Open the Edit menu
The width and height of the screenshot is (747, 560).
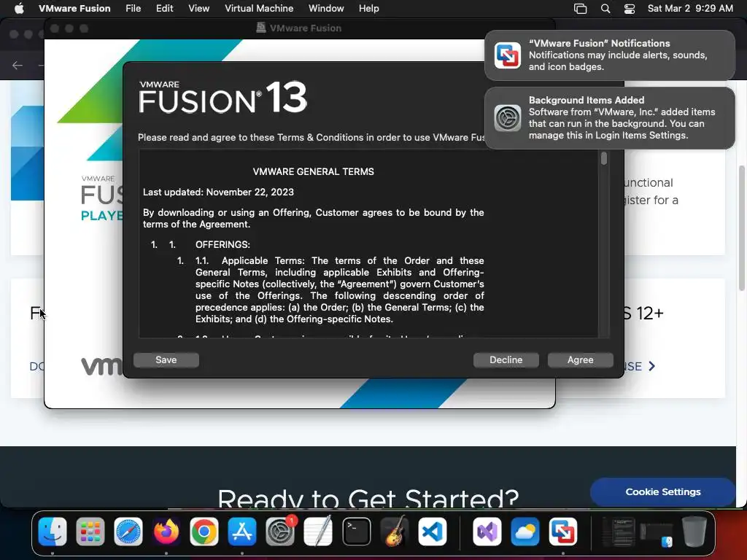point(164,9)
